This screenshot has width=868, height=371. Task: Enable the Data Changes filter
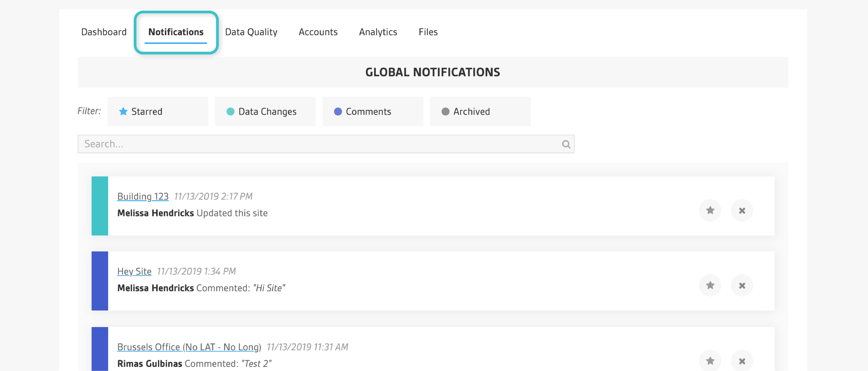point(265,111)
